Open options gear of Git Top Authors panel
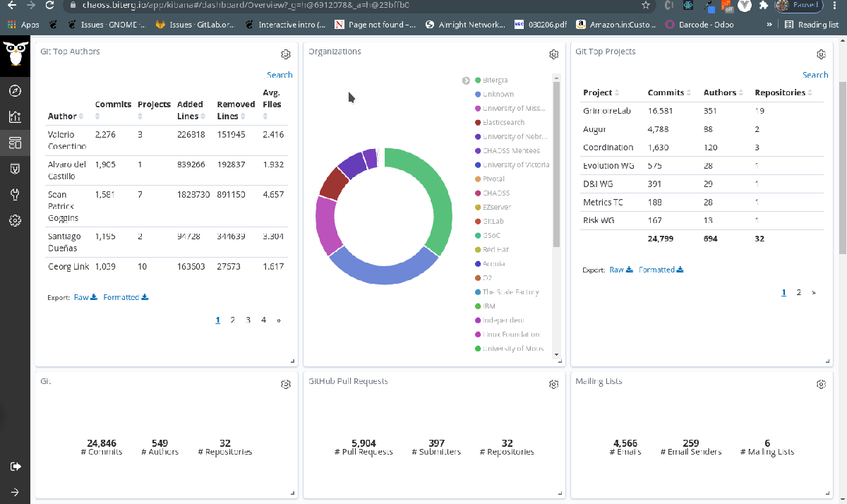The image size is (847, 504). (x=286, y=54)
